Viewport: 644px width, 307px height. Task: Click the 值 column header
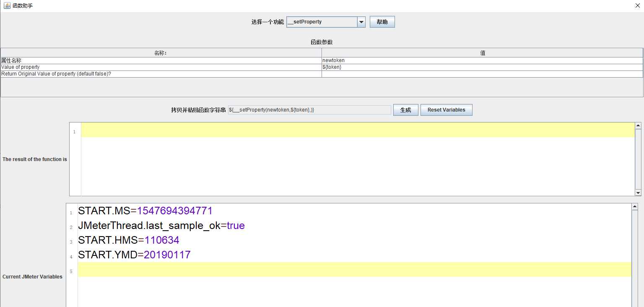[x=482, y=53]
